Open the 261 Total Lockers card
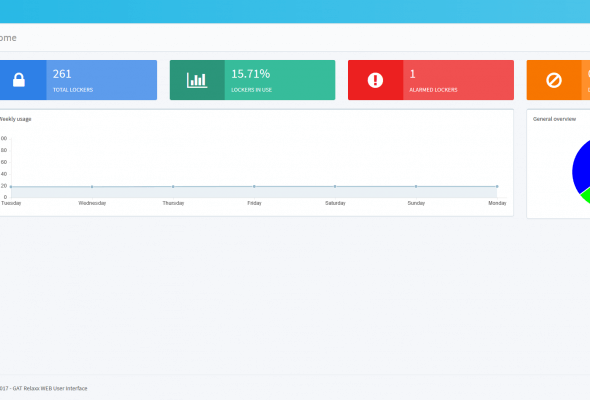The width and height of the screenshot is (590, 400). point(78,80)
